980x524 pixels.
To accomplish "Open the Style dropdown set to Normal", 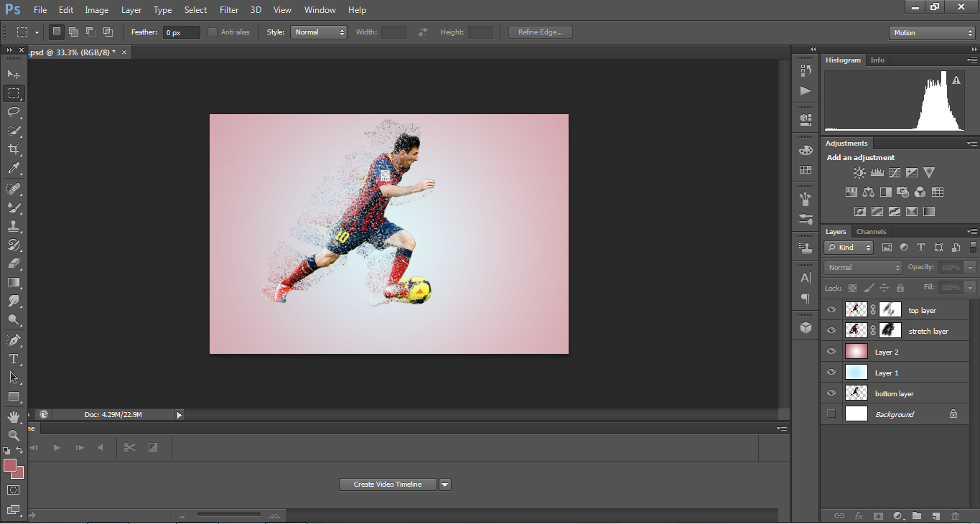I will 318,32.
